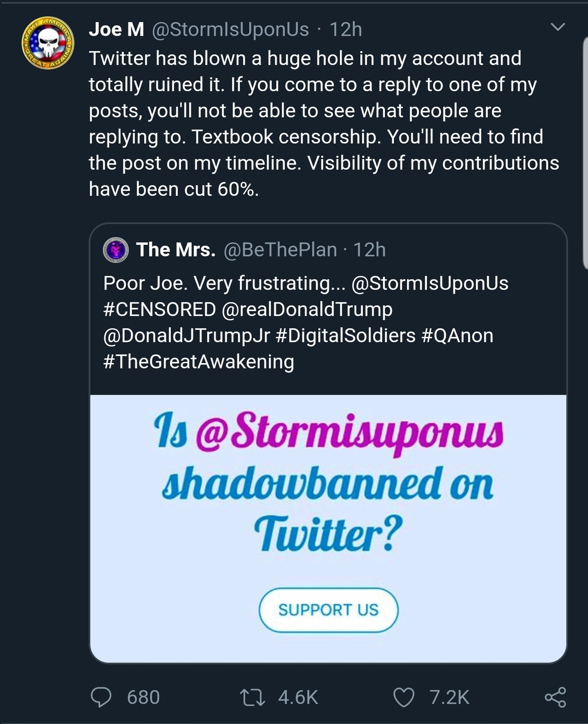
Task: Open The Mrs. display name
Action: pyautogui.click(x=176, y=250)
